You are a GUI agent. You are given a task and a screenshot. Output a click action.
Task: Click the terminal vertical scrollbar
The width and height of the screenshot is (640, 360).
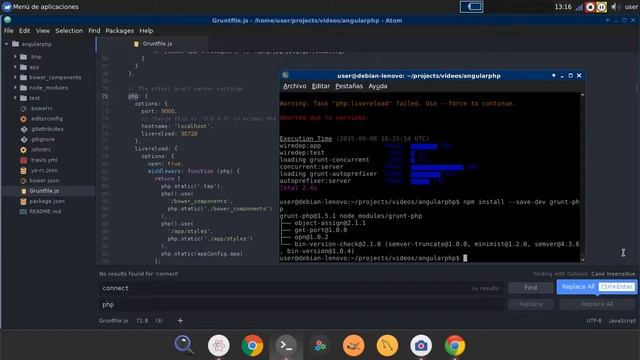coord(582,178)
